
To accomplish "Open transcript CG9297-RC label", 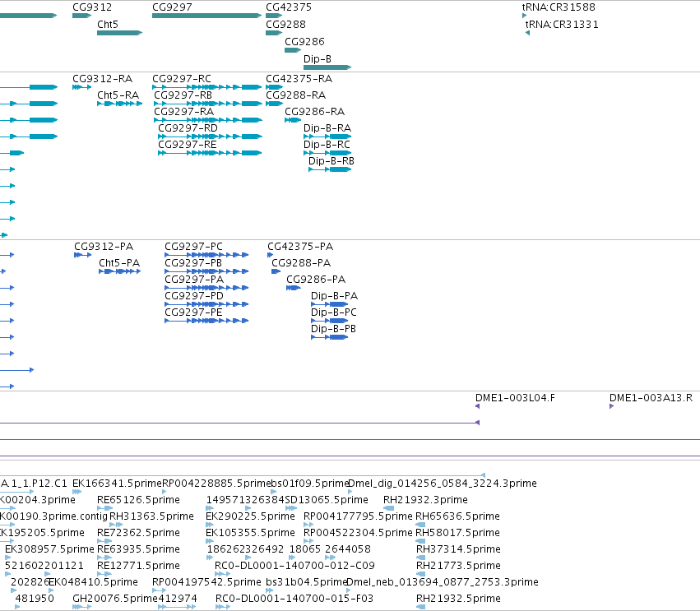I will pyautogui.click(x=182, y=79).
